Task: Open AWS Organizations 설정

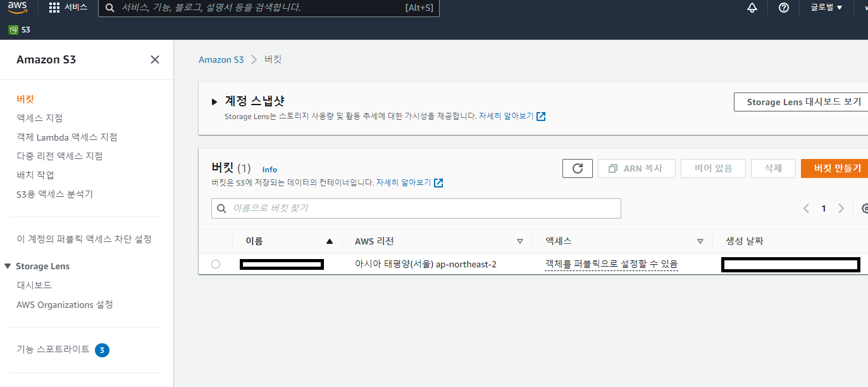Action: tap(65, 305)
